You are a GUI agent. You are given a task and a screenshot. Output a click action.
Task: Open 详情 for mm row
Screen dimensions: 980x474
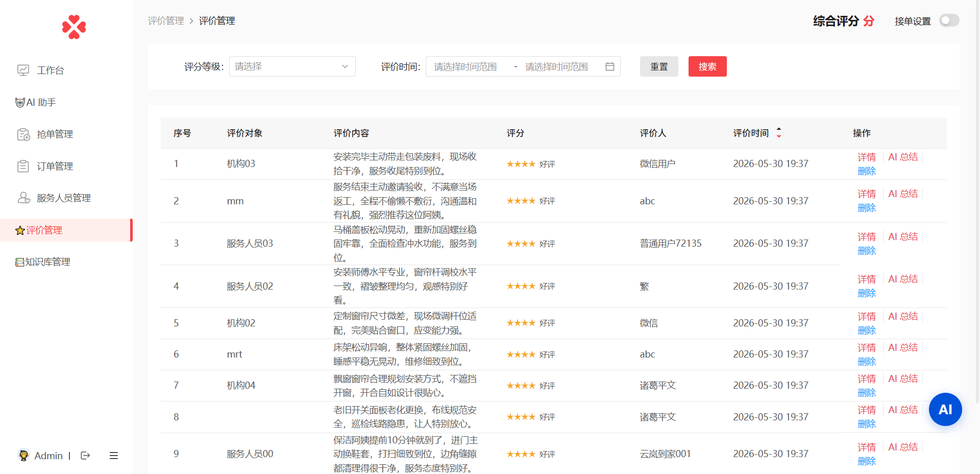point(867,194)
